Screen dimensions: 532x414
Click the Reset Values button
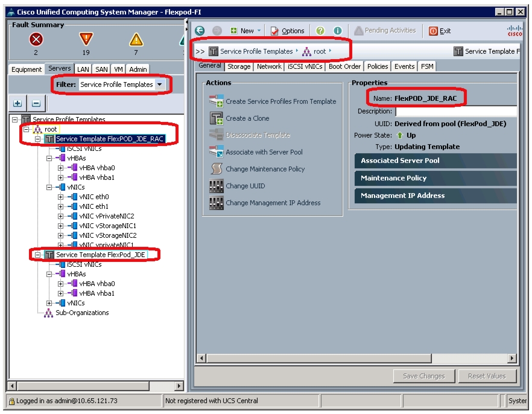click(x=487, y=376)
